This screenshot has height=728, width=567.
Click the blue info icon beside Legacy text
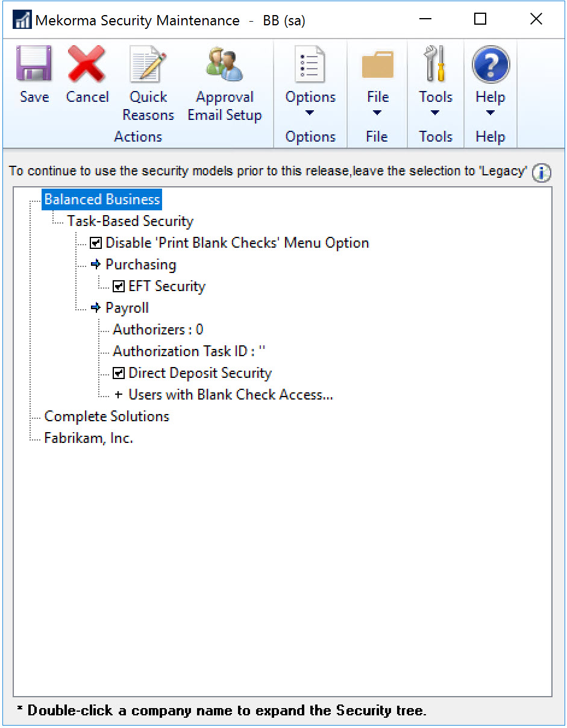[x=541, y=173]
